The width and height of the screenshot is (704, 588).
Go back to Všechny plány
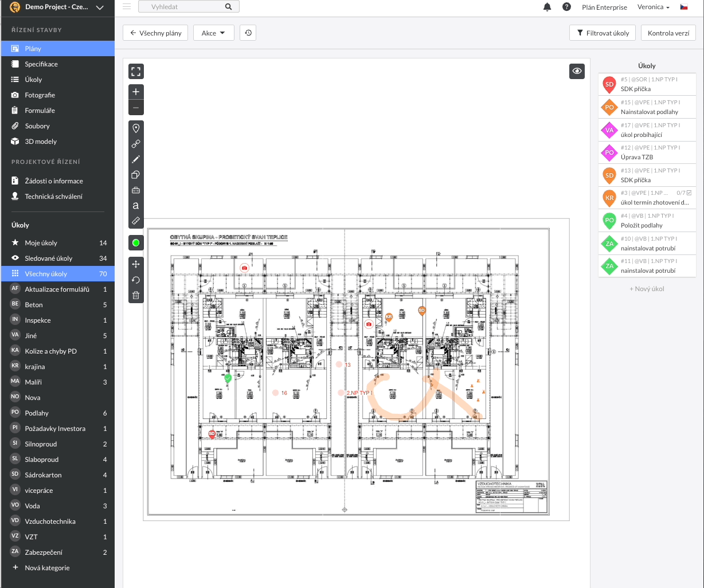pyautogui.click(x=155, y=33)
